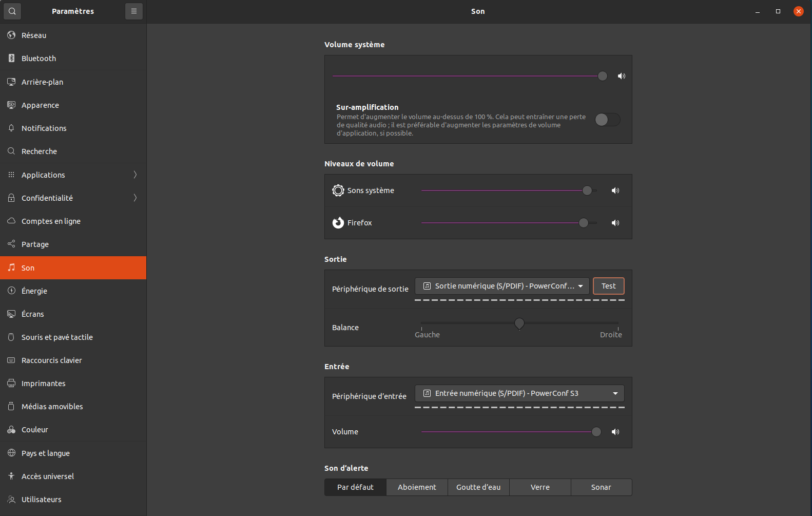
Task: Click the Imprimantes printer icon in the sidebar
Action: (x=11, y=384)
